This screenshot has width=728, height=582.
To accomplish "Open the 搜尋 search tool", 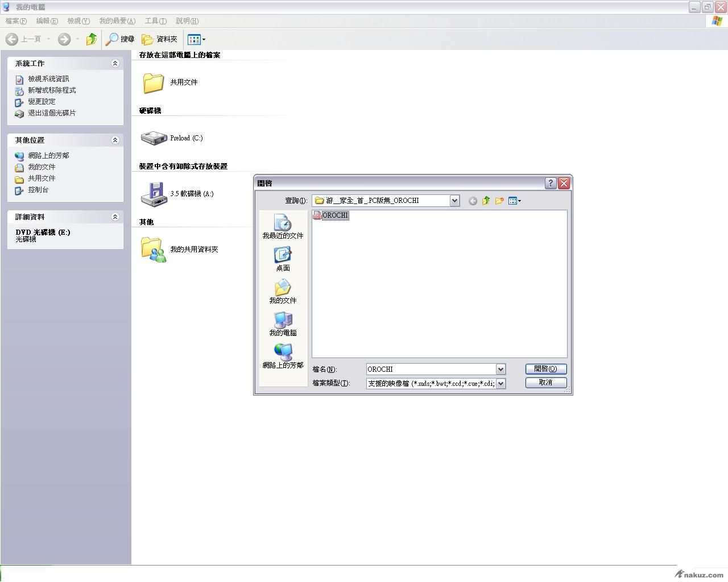I will 120,39.
